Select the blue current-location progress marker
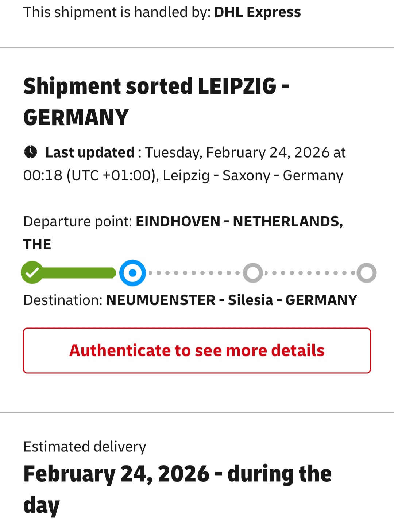 pyautogui.click(x=132, y=273)
